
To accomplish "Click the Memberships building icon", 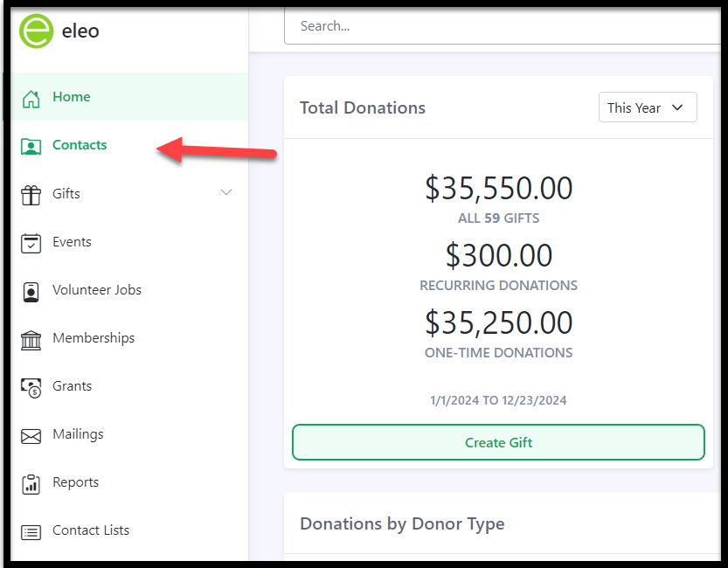I will click(x=31, y=340).
